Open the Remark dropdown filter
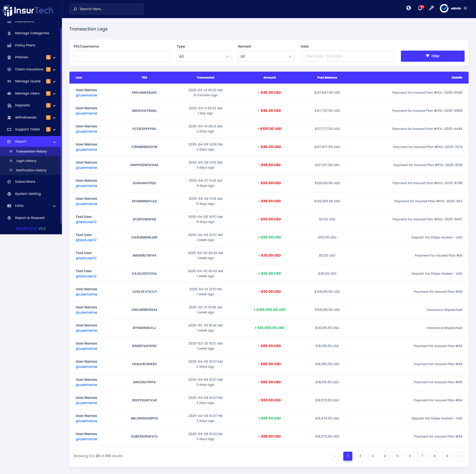The image size is (476, 474). click(x=266, y=56)
